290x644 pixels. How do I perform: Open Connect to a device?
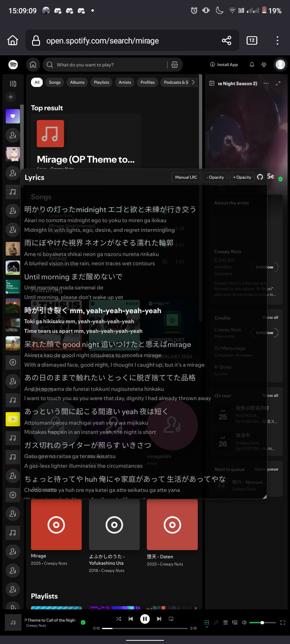[235, 623]
